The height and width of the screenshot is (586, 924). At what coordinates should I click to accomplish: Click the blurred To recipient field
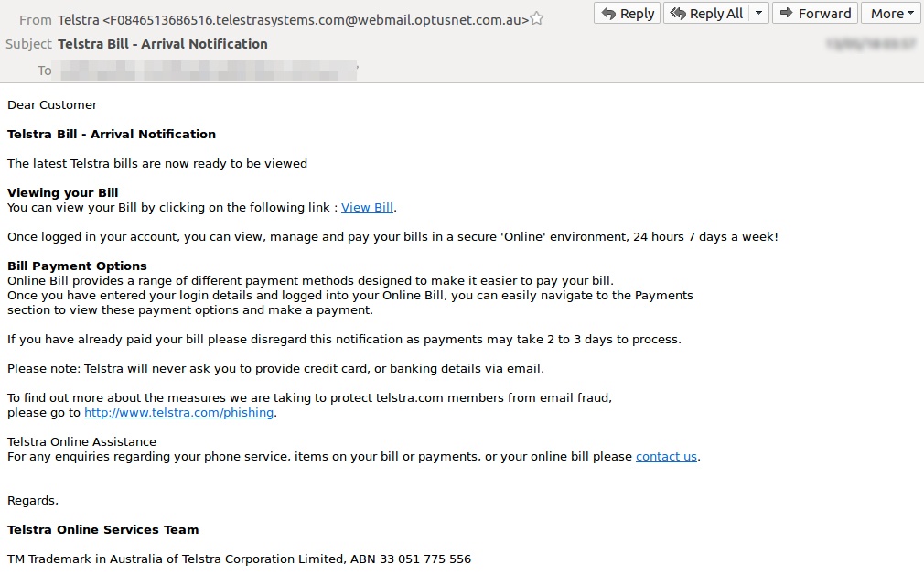[x=206, y=71]
